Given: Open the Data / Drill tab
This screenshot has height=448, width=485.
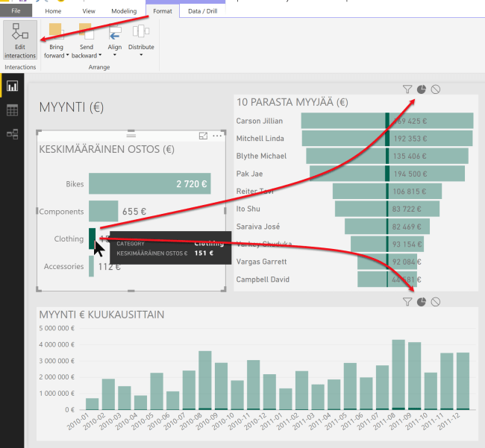Looking at the screenshot, I should [x=203, y=12].
